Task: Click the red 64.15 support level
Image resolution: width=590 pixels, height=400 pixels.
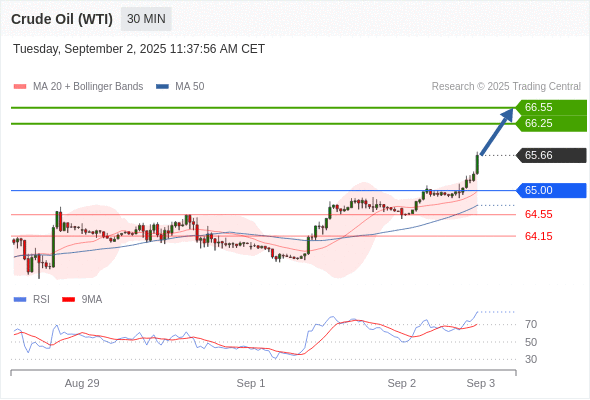Action: click(x=538, y=236)
